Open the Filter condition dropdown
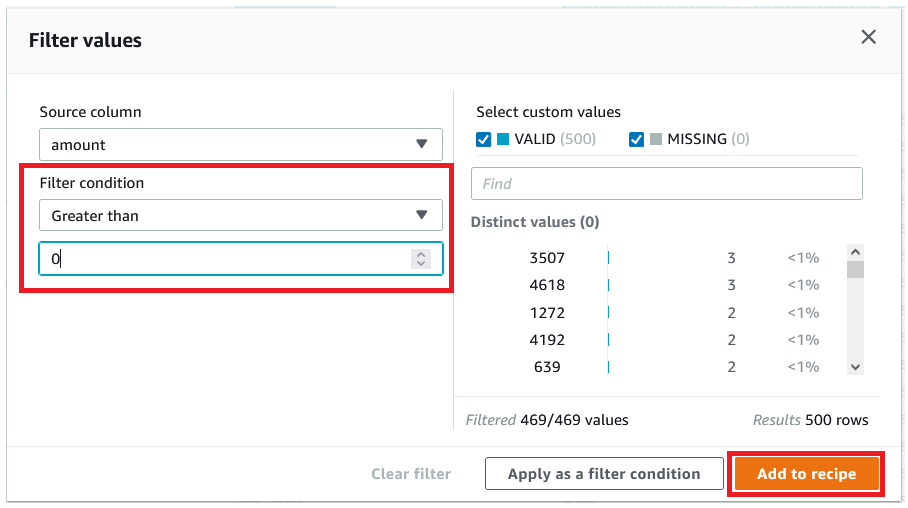This screenshot has width=908, height=508. click(x=241, y=215)
